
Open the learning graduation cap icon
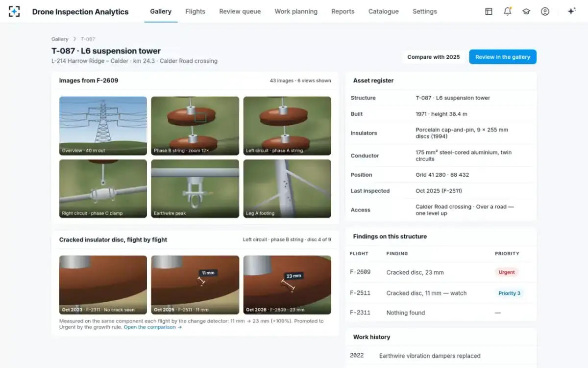pos(526,11)
